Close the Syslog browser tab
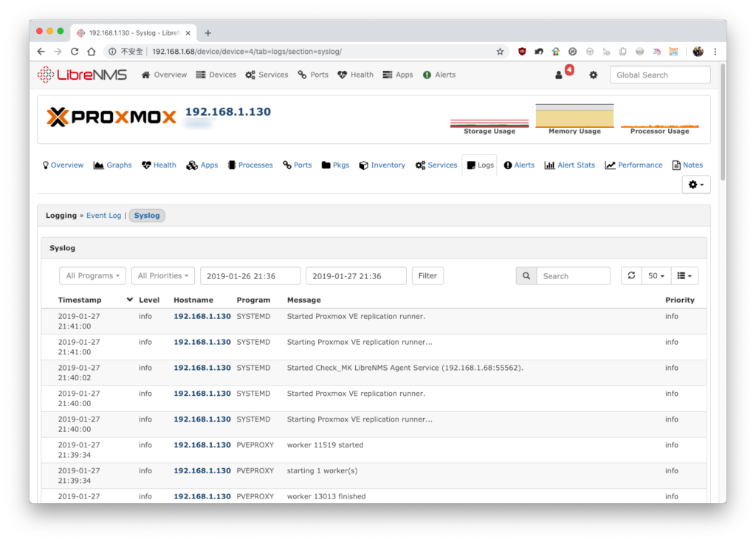This screenshot has width=756, height=542. point(188,32)
